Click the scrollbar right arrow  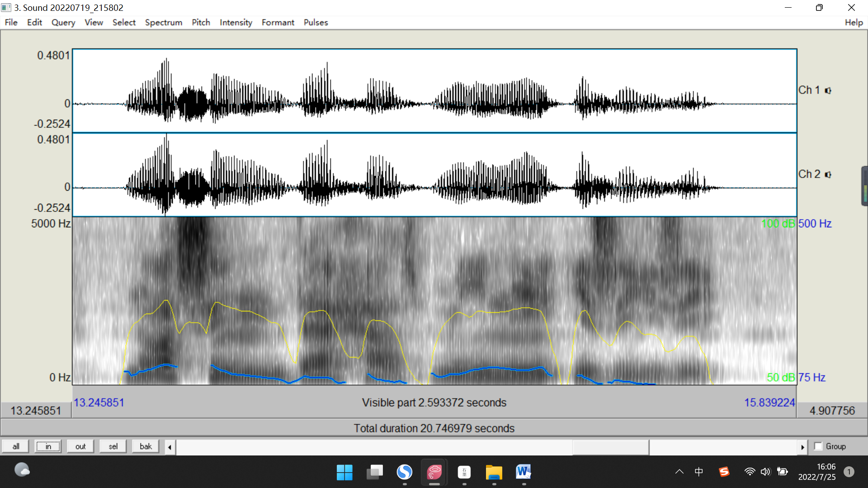[x=802, y=447]
